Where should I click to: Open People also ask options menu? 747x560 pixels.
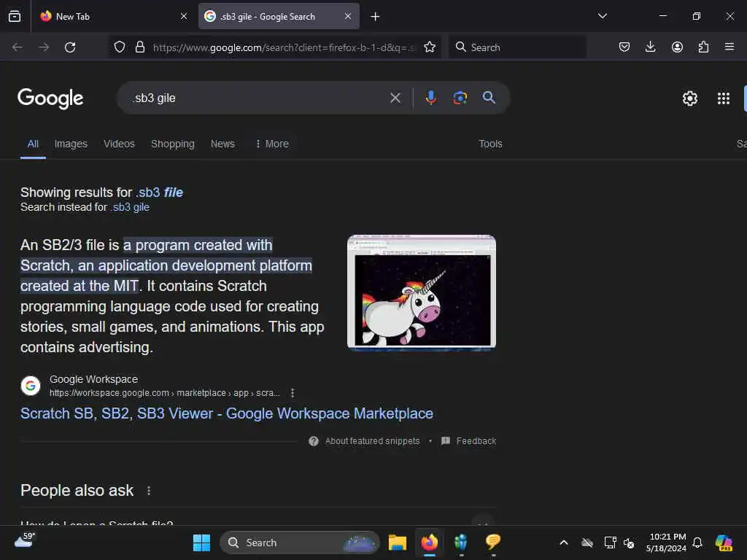[x=149, y=491]
